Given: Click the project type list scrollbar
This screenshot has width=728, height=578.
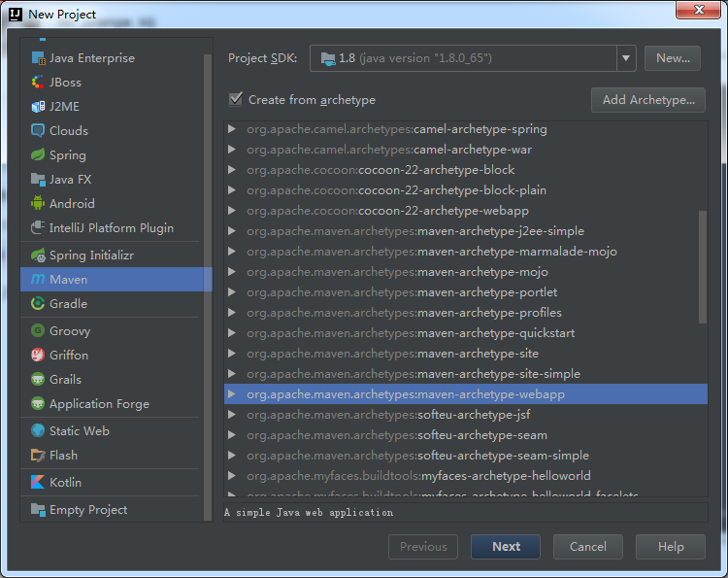Looking at the screenshot, I should point(208,288).
